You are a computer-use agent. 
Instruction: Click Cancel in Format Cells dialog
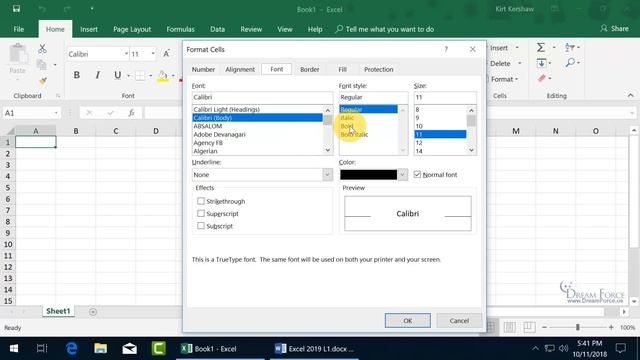[x=459, y=320]
